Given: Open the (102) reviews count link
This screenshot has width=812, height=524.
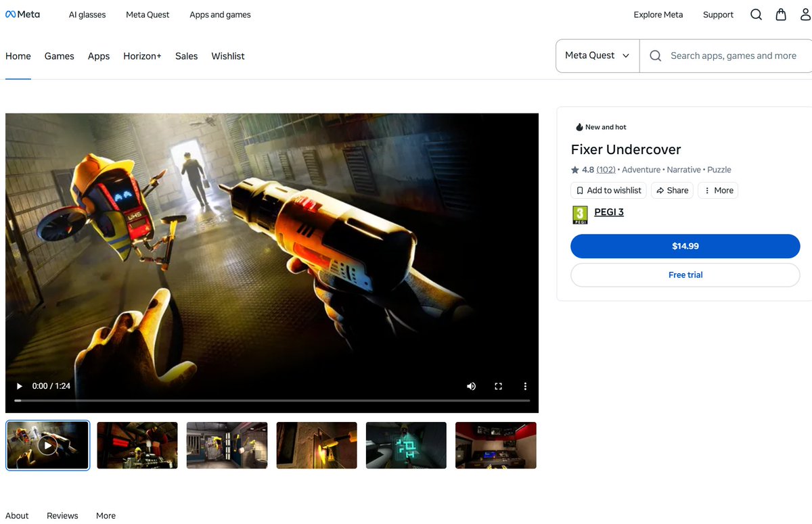Looking at the screenshot, I should pos(606,170).
